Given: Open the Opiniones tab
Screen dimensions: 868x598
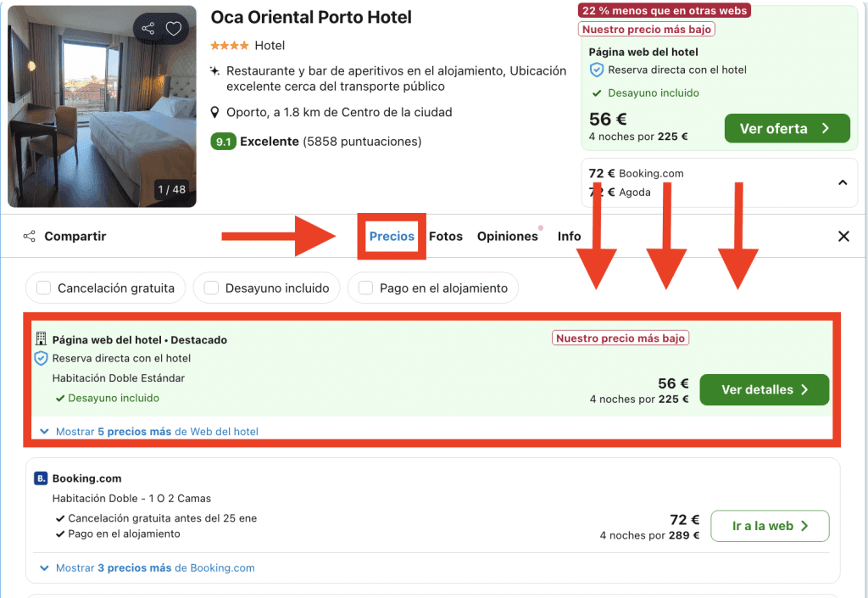Looking at the screenshot, I should point(508,237).
